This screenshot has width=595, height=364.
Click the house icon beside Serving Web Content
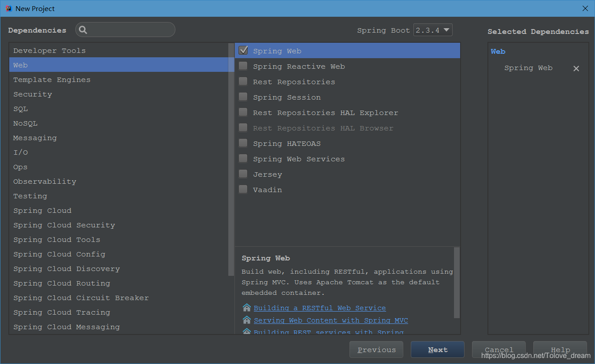point(247,320)
